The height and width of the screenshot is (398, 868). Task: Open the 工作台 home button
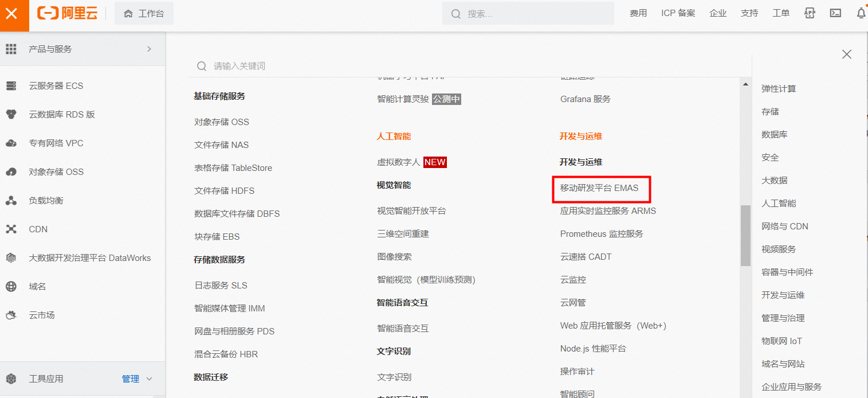point(144,13)
